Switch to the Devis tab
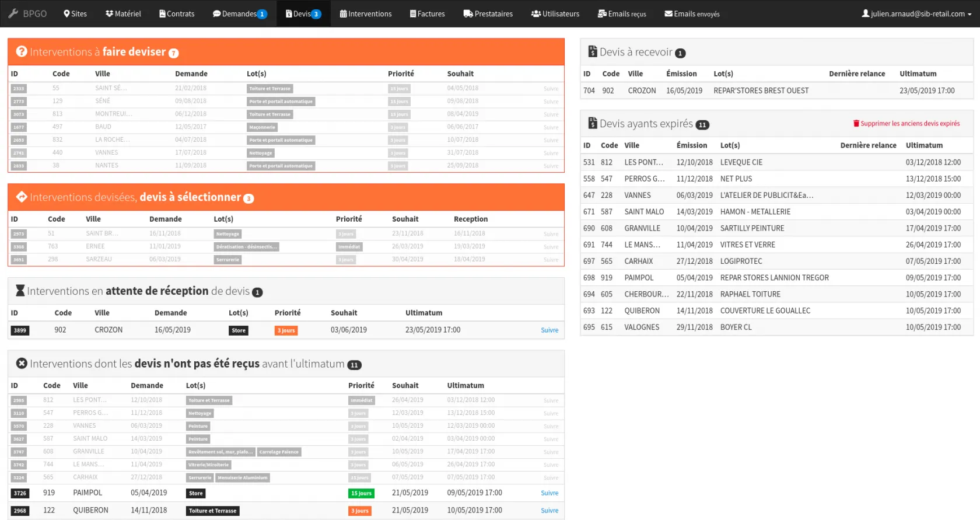980x520 pixels. pos(303,14)
